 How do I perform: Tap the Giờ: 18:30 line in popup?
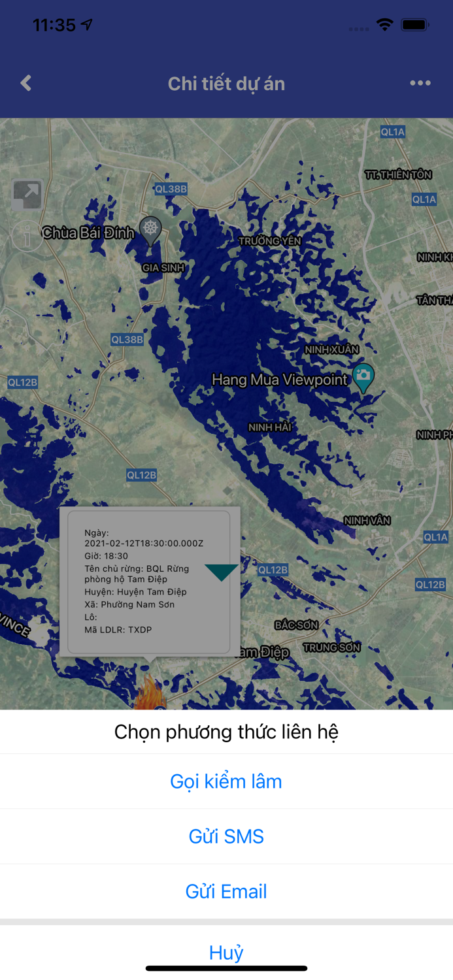pos(106,556)
